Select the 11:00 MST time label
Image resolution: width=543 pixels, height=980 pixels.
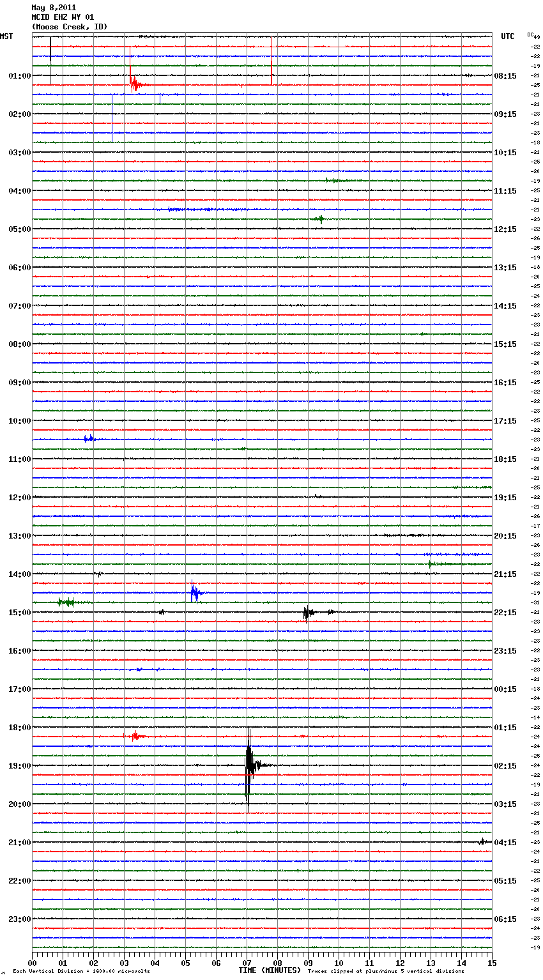[19, 459]
